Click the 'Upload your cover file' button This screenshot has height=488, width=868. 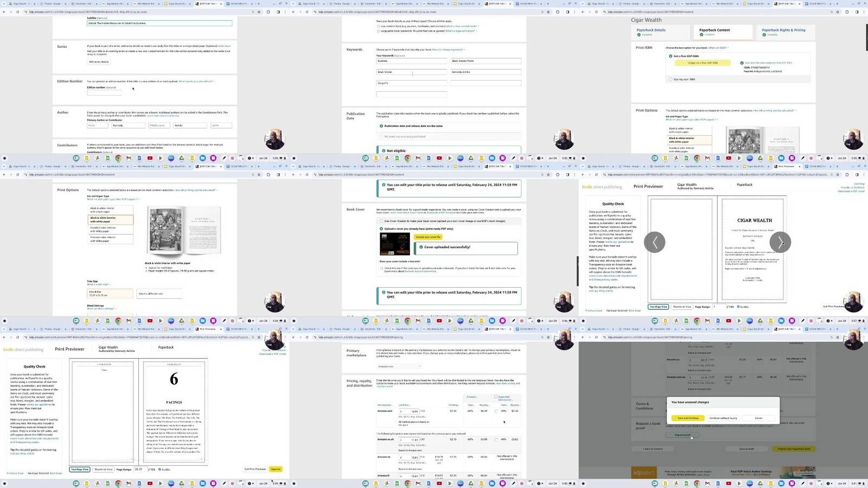tap(428, 237)
